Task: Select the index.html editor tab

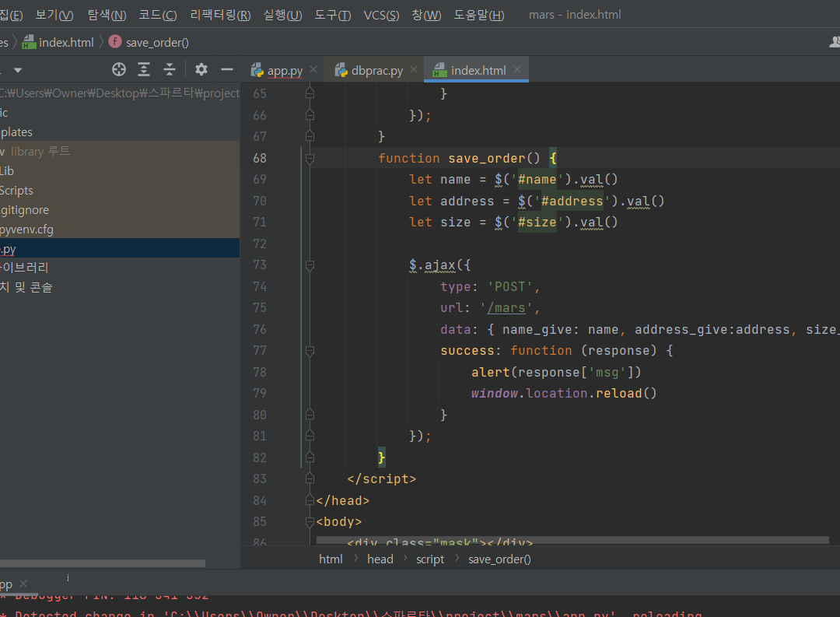Action: [478, 70]
